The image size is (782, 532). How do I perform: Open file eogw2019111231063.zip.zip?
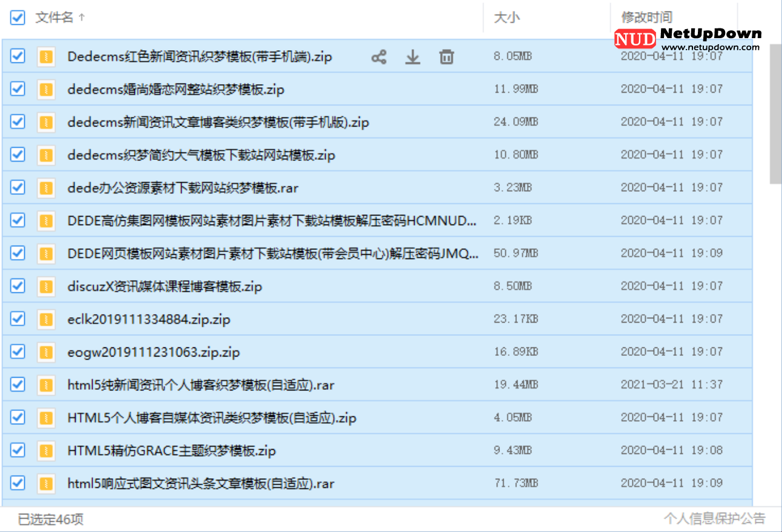pyautogui.click(x=154, y=352)
